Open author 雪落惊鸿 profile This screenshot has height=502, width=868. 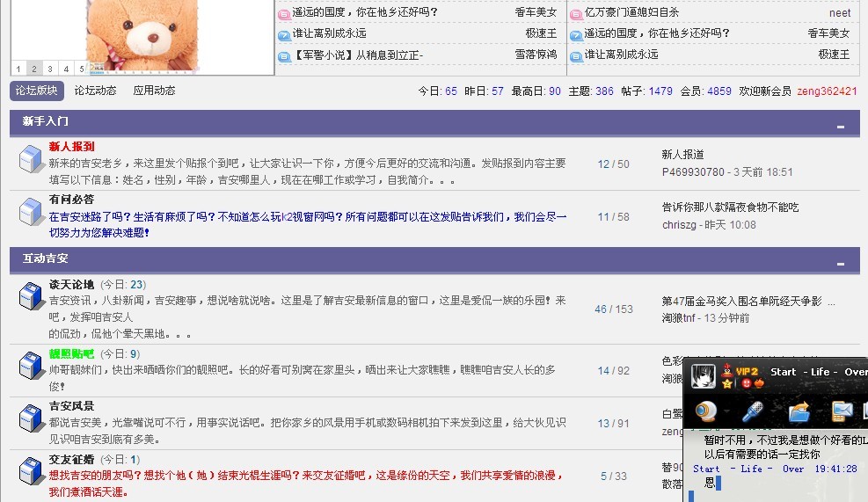tap(536, 55)
